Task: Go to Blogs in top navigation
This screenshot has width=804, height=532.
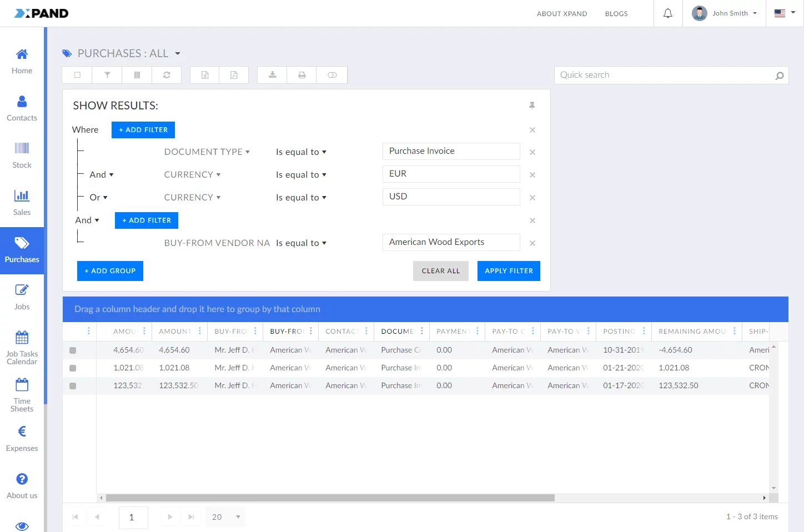Action: [616, 14]
